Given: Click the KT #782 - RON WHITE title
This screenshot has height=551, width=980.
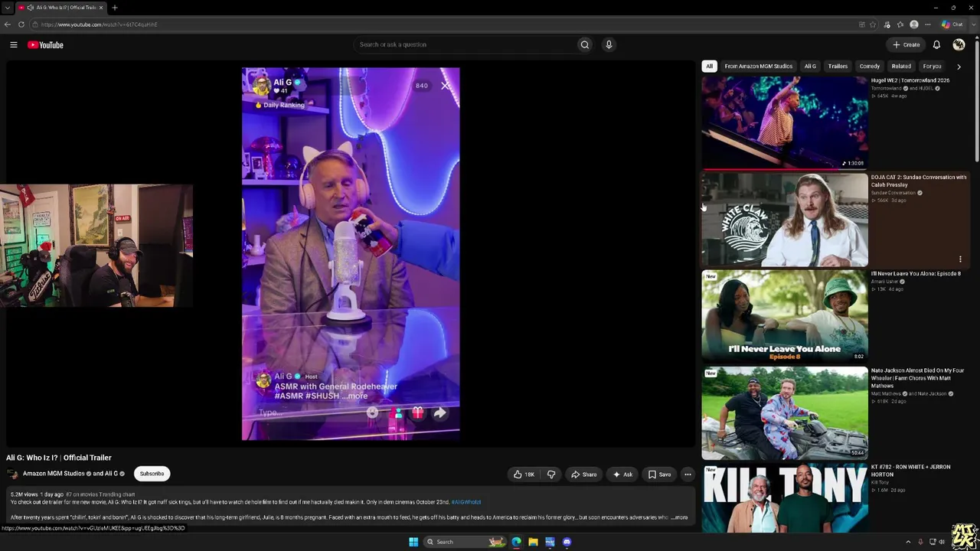Looking at the screenshot, I should coord(910,471).
